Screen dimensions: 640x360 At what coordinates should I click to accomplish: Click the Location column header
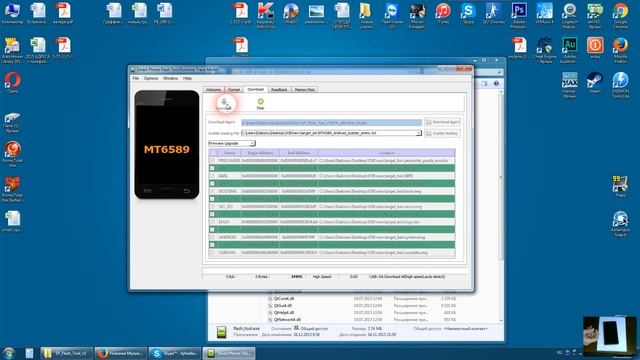pos(386,153)
